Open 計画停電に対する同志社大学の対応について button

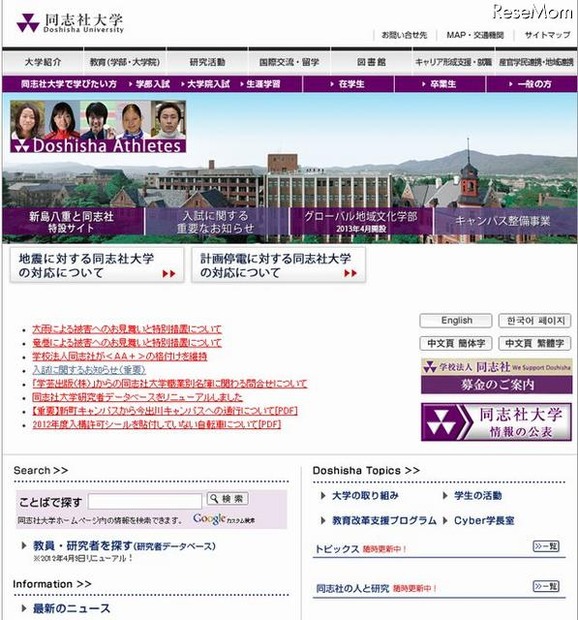coord(278,265)
